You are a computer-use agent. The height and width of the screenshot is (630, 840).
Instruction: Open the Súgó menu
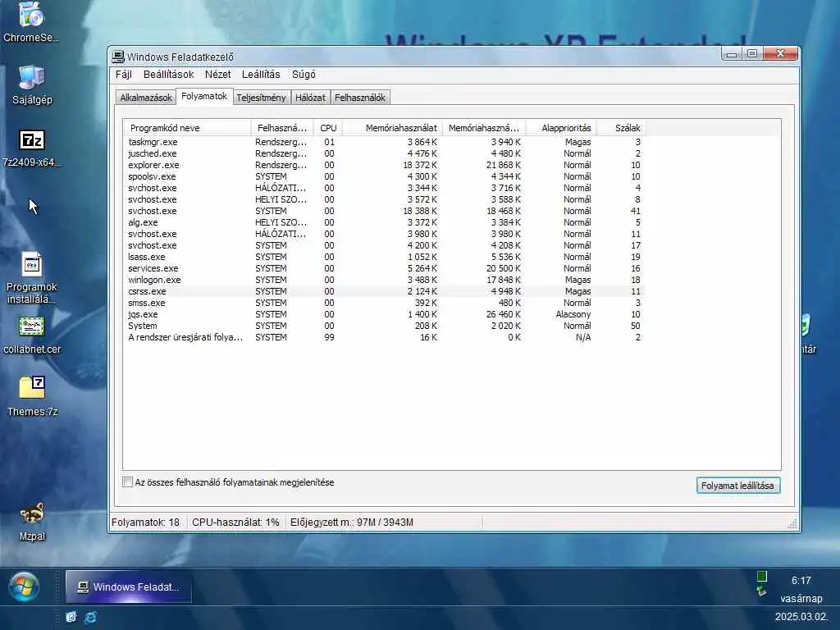tap(304, 75)
